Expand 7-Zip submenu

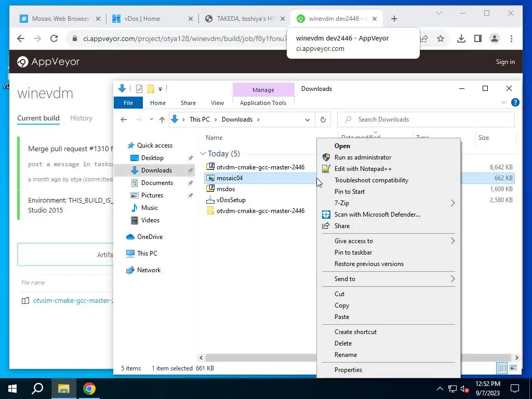[x=453, y=203]
